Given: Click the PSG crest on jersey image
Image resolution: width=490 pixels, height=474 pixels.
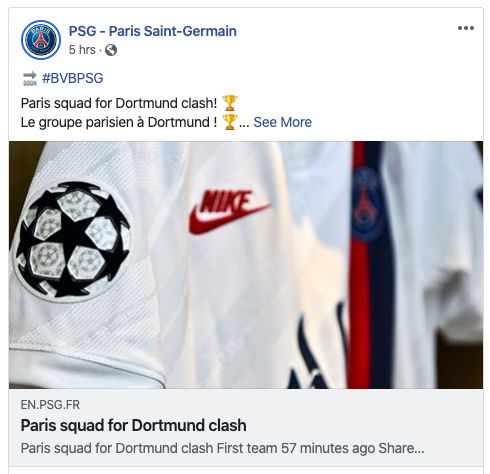Looking at the screenshot, I should coord(367,204).
